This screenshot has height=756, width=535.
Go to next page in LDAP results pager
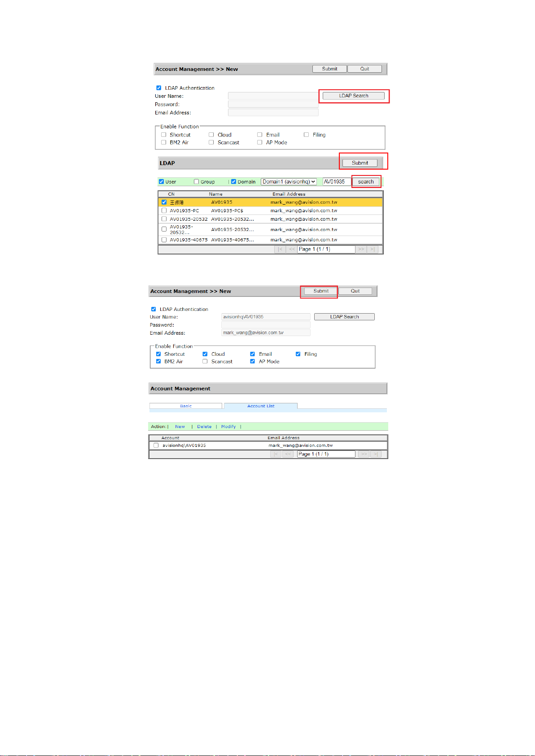pos(361,249)
